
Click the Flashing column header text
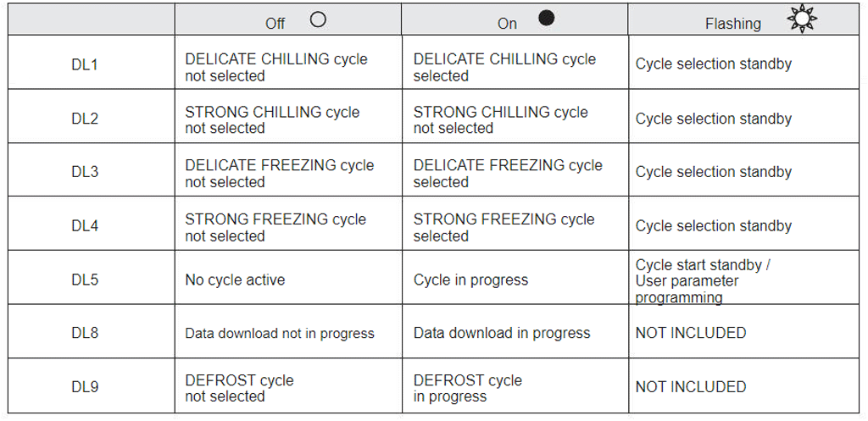pyautogui.click(x=732, y=24)
